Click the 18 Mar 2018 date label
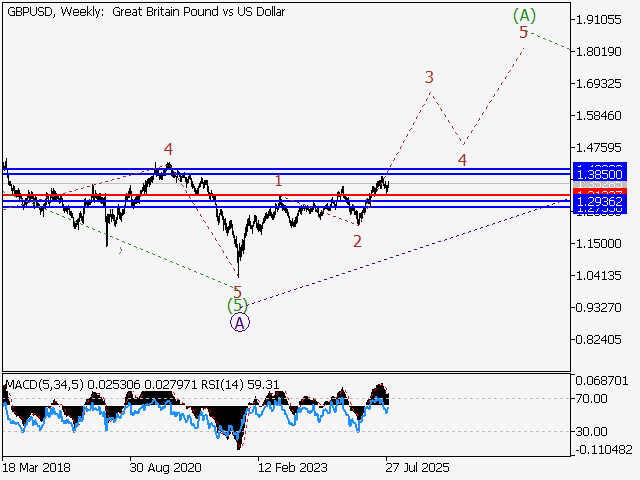The image size is (640, 480). tap(37, 467)
